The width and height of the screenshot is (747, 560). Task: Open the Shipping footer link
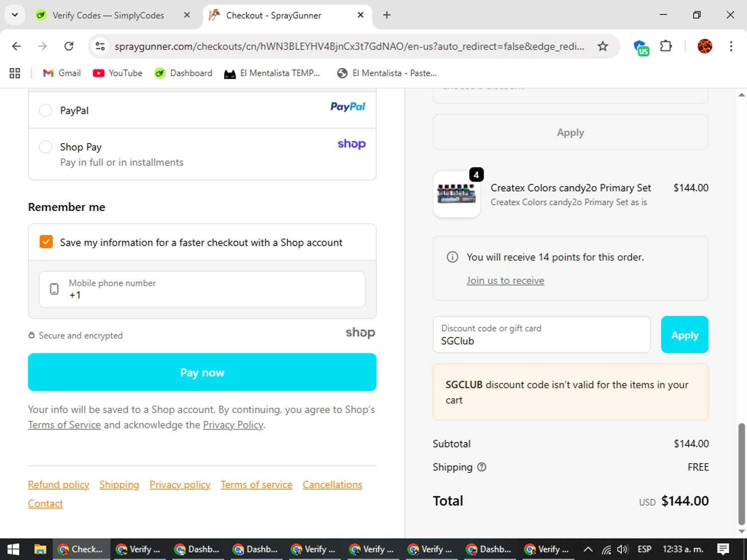tap(119, 485)
